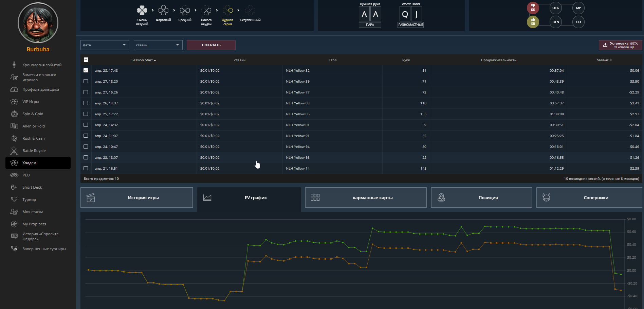644x309 pixels.
Task: Click Руки column header
Action: point(406,60)
